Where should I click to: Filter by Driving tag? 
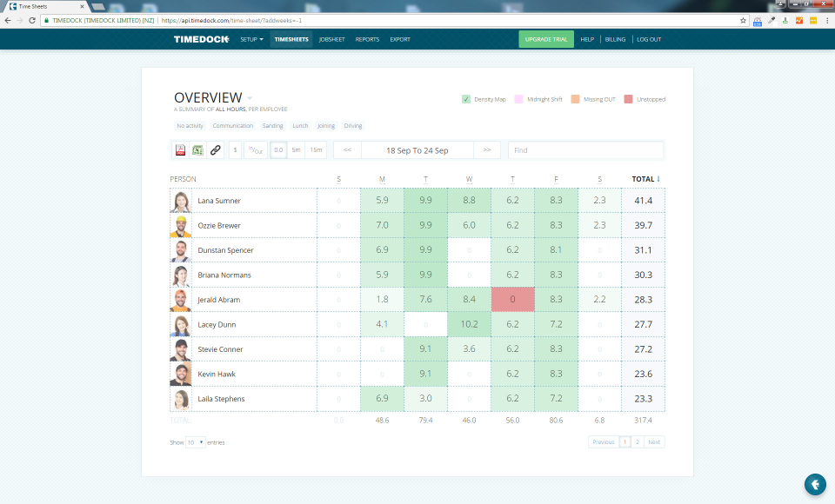pyautogui.click(x=353, y=126)
